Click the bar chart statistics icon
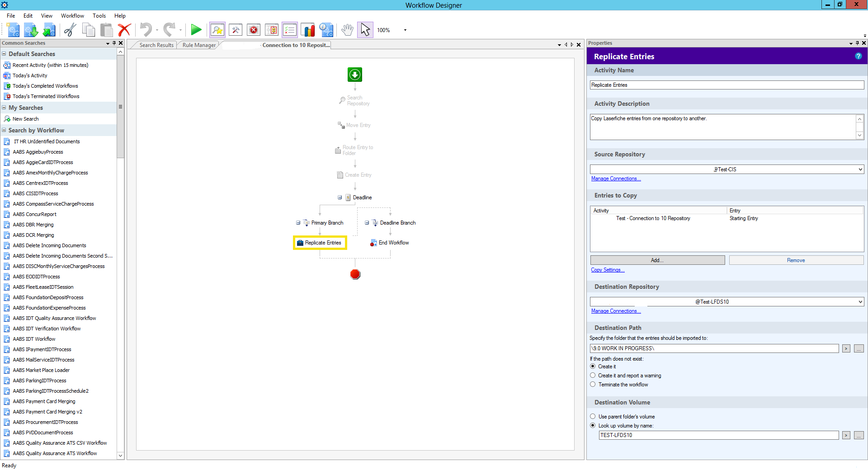This screenshot has width=868, height=470. pyautogui.click(x=308, y=30)
